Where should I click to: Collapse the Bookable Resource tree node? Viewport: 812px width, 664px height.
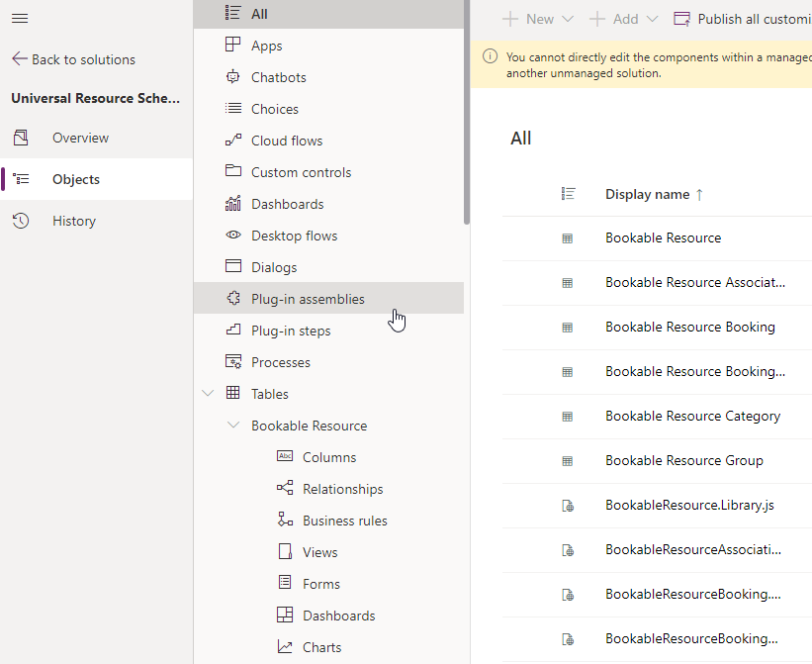pos(233,425)
